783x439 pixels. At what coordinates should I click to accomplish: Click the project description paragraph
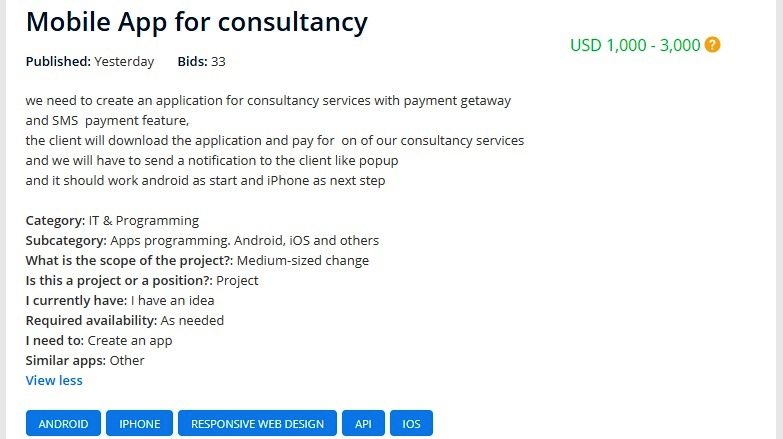pyautogui.click(x=270, y=140)
